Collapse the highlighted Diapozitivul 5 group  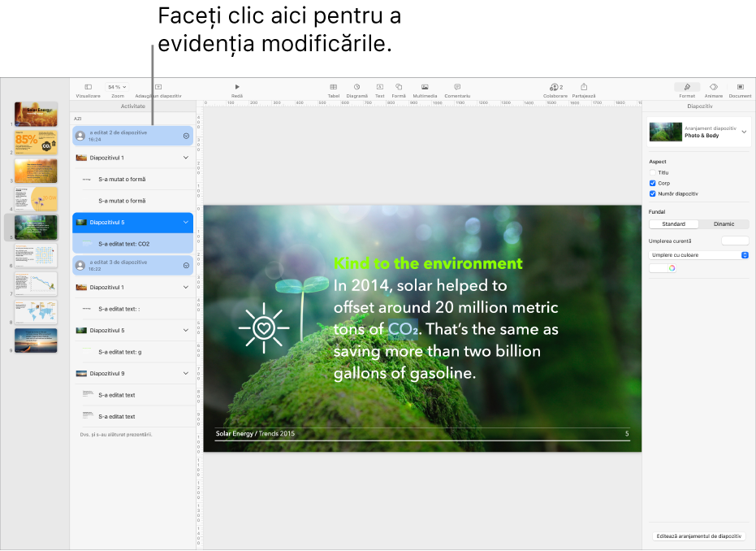[185, 222]
